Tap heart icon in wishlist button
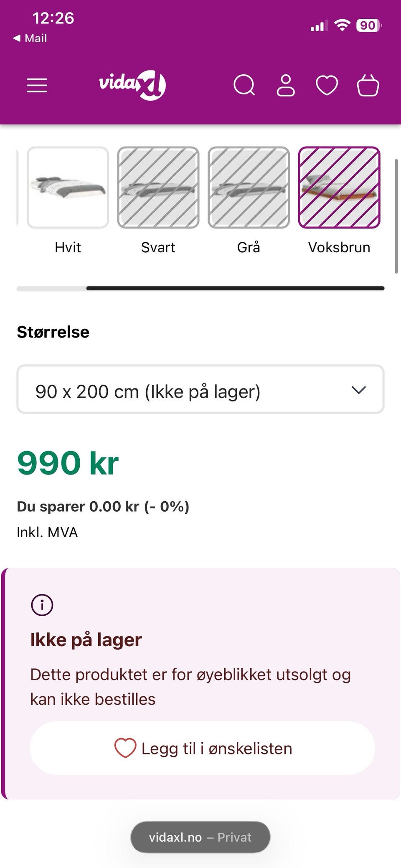 point(125,748)
